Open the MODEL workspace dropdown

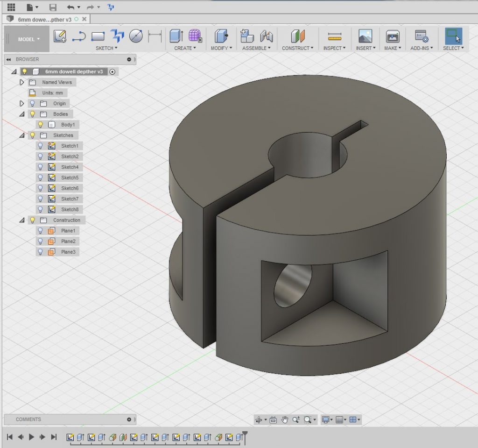[28, 39]
